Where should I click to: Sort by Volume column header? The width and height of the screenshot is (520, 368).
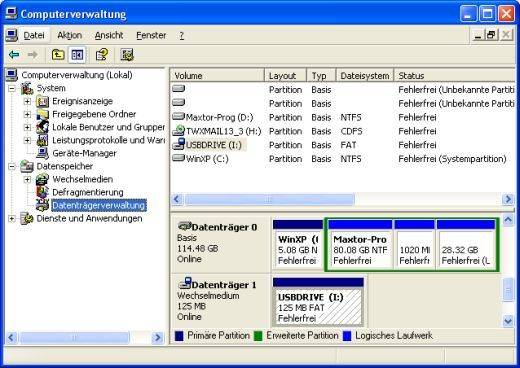[x=217, y=76]
